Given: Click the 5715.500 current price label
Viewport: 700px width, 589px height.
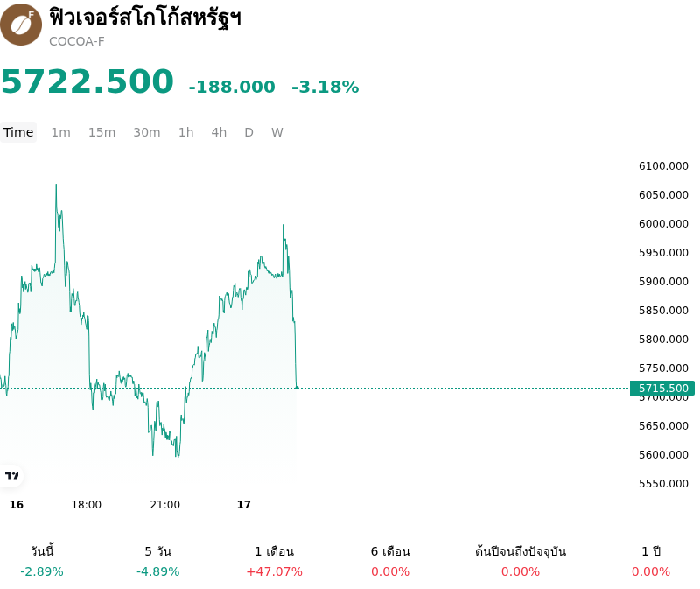Looking at the screenshot, I should [x=662, y=388].
